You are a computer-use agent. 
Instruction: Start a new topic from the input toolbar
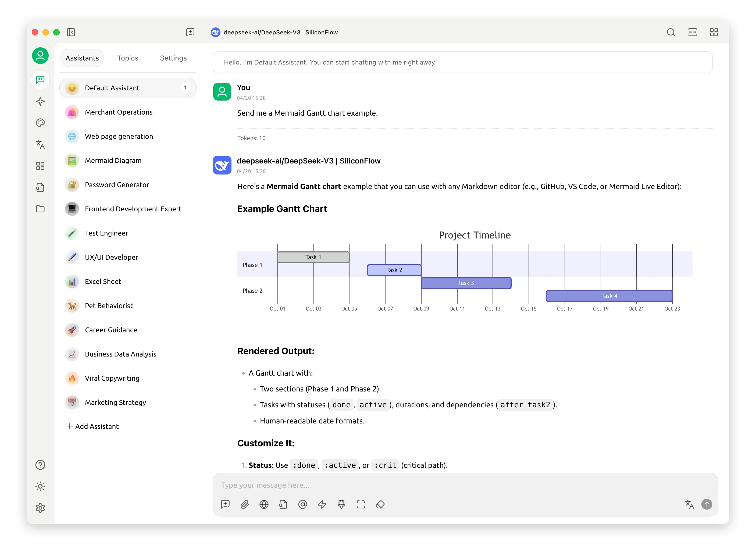click(x=225, y=504)
